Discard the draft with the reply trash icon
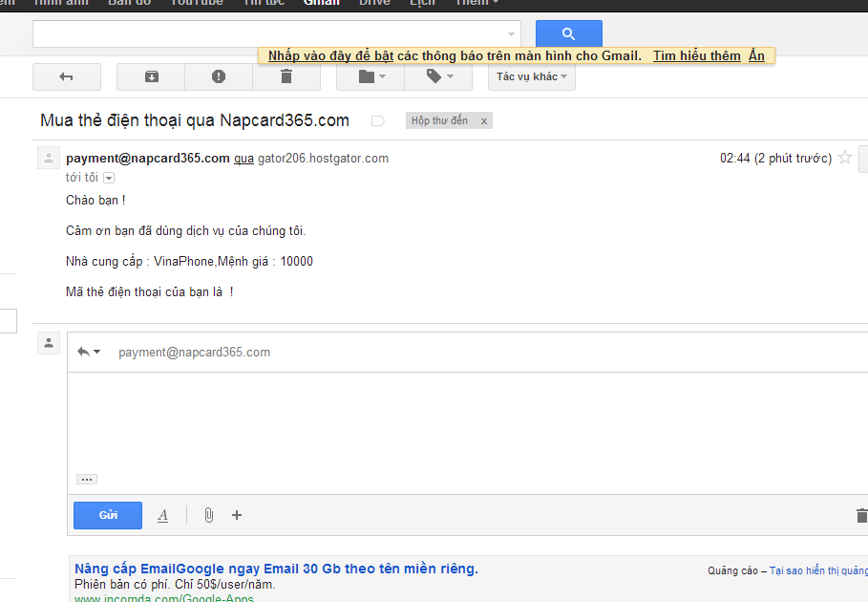 click(x=861, y=516)
